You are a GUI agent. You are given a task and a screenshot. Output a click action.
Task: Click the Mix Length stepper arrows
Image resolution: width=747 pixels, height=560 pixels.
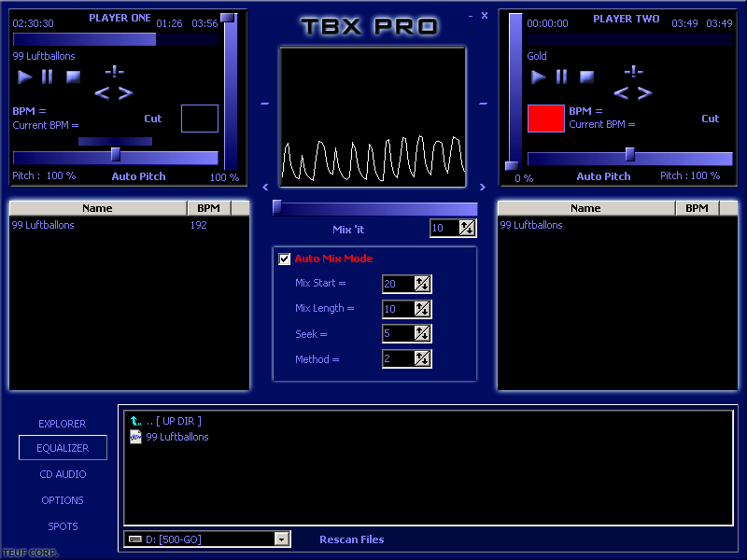[423, 309]
